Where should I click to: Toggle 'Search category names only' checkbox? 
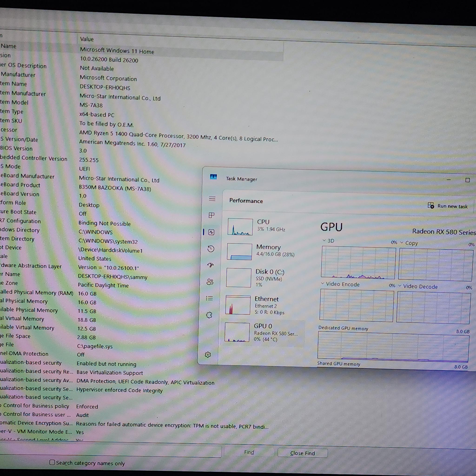[x=52, y=462]
